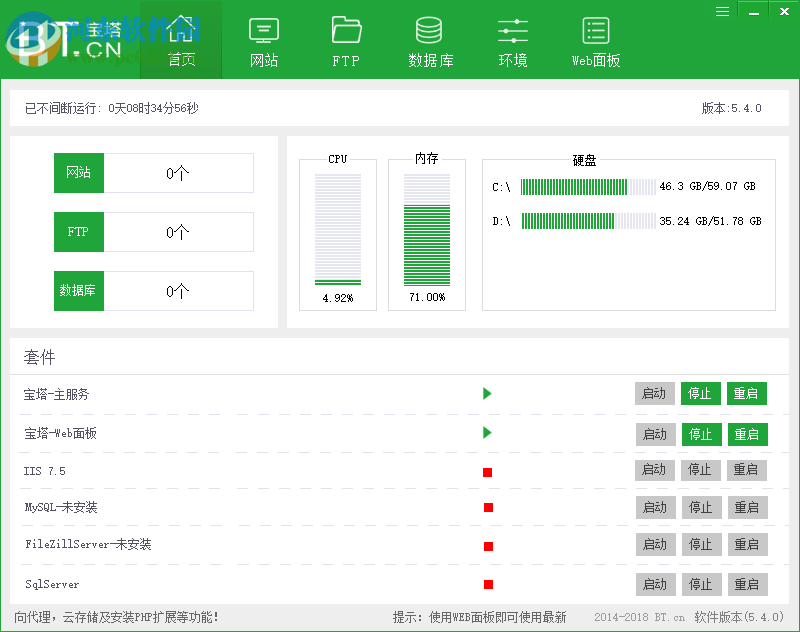This screenshot has width=800, height=632.
Task: Click the green FTP badge in summary panel
Action: click(79, 232)
